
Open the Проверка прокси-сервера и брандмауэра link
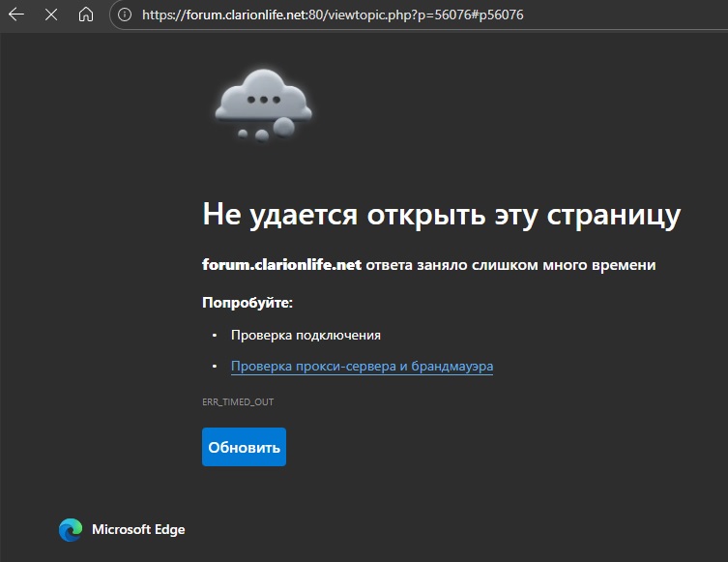tap(362, 367)
